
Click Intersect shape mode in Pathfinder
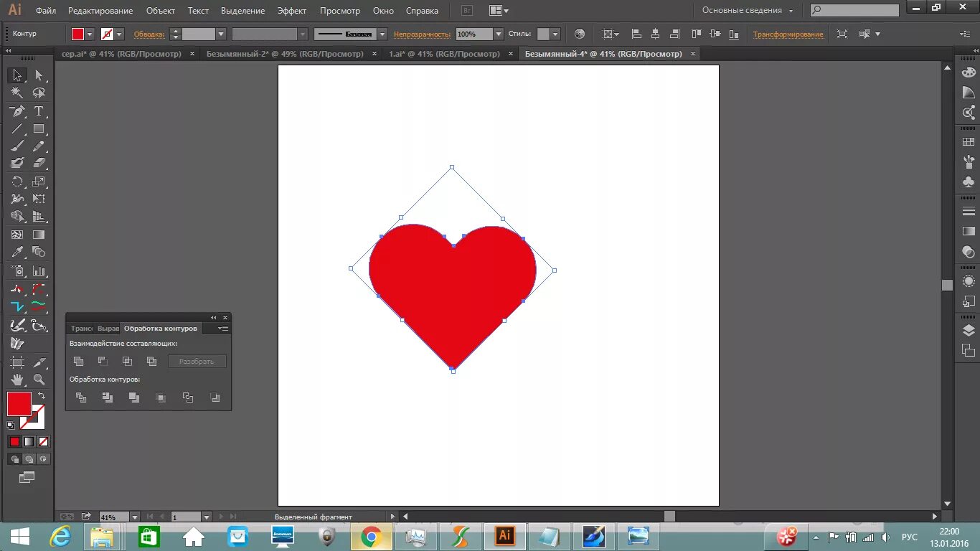coord(127,361)
